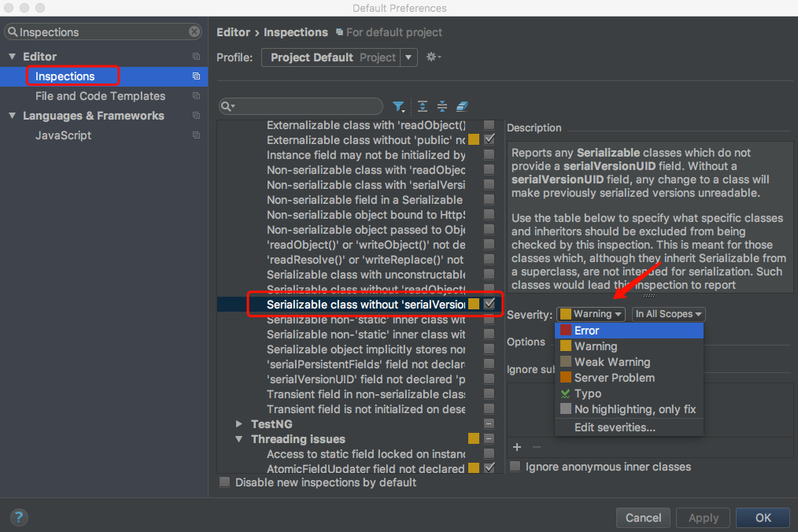This screenshot has width=798, height=532.
Task: Expand the TestNG inspection group
Action: (240, 423)
